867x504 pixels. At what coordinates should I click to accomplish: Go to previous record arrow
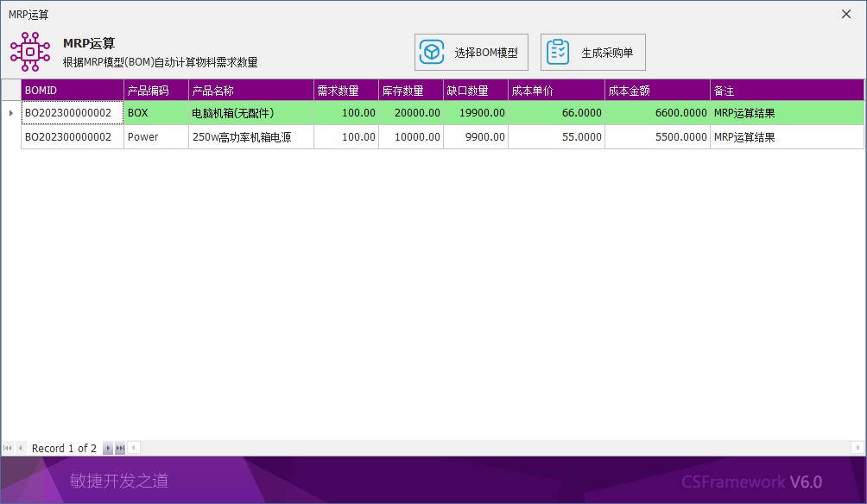coord(21,448)
